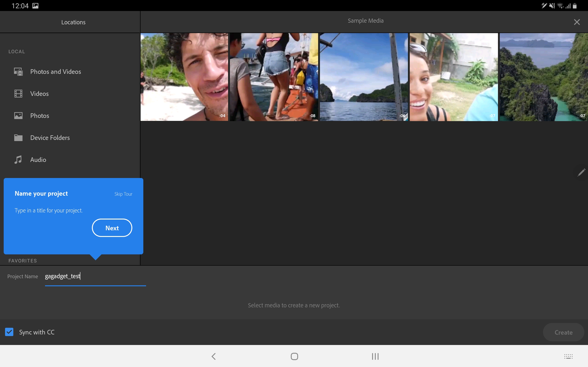Click the Project Name text field
588x367 pixels.
[x=95, y=276]
